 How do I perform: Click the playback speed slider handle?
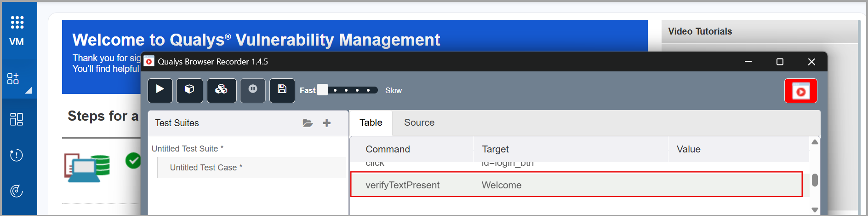(323, 90)
